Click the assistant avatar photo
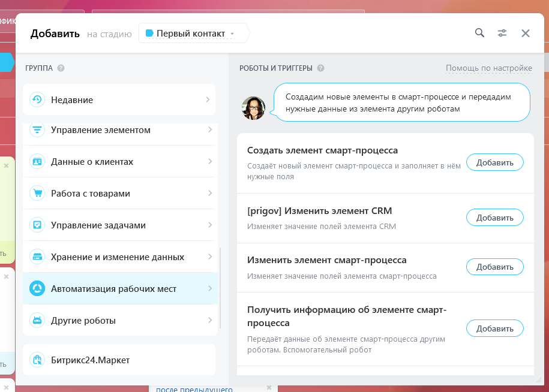Viewport: 549px width, 392px height. point(253,108)
